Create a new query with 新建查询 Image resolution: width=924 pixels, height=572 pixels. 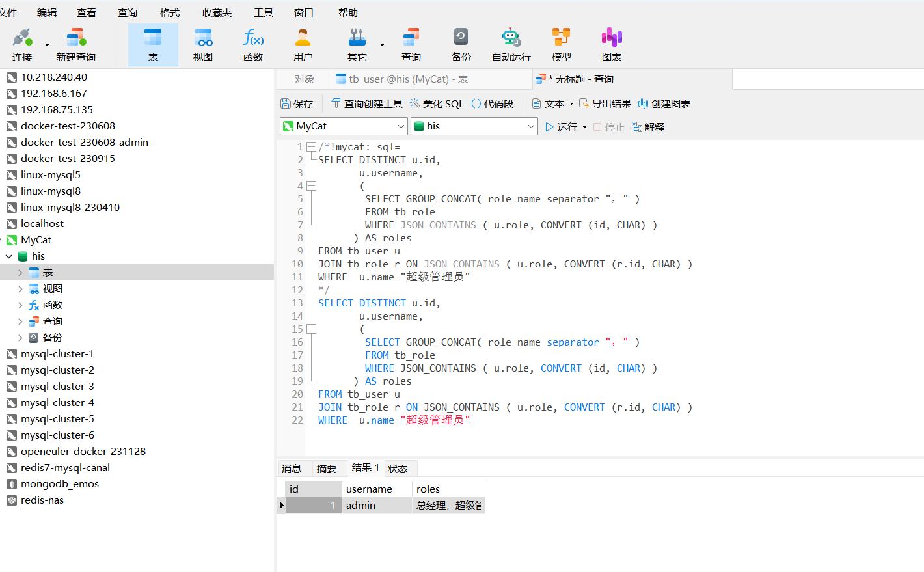tap(76, 45)
